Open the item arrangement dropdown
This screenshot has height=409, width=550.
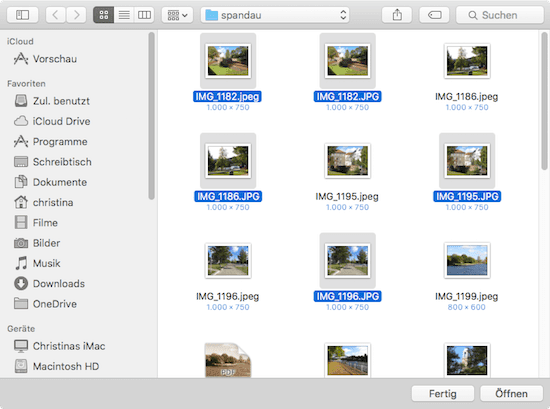pos(177,15)
